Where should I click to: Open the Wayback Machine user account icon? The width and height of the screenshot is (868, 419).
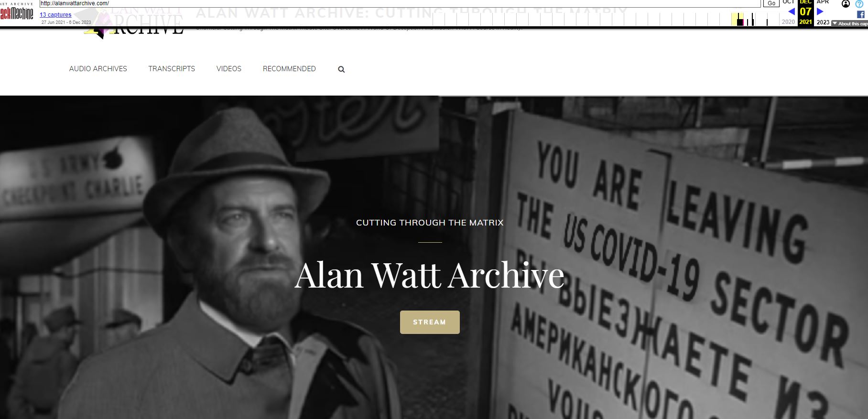tap(846, 4)
